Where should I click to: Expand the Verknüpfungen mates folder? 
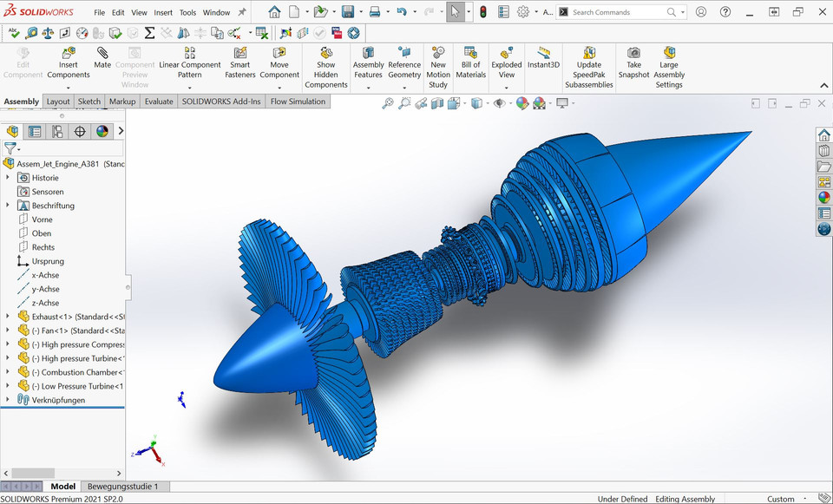tap(6, 399)
